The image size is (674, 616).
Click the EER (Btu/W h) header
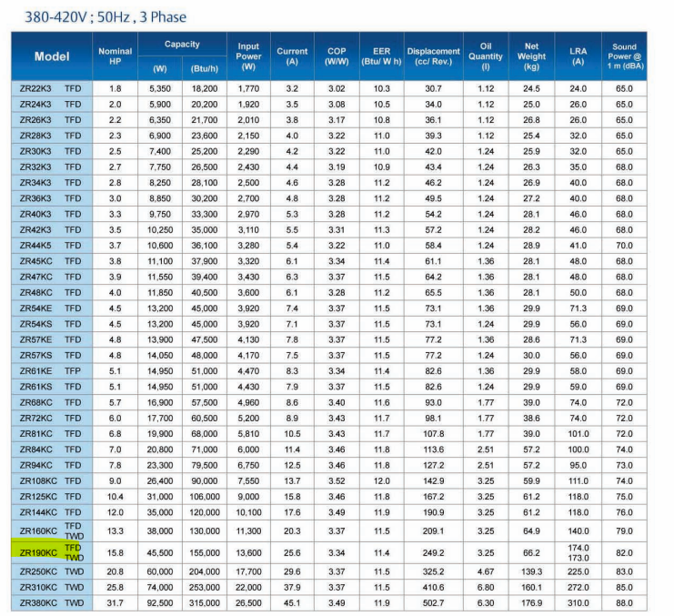381,56
